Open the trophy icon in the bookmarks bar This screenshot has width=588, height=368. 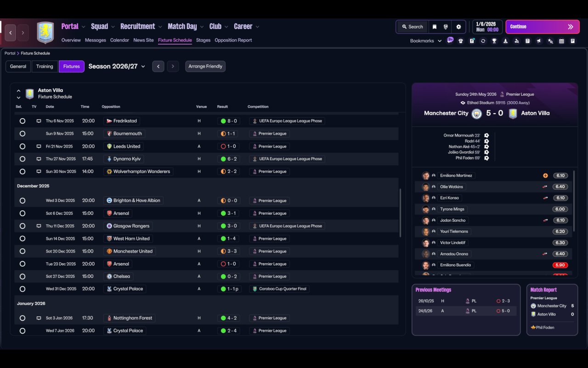tap(494, 41)
